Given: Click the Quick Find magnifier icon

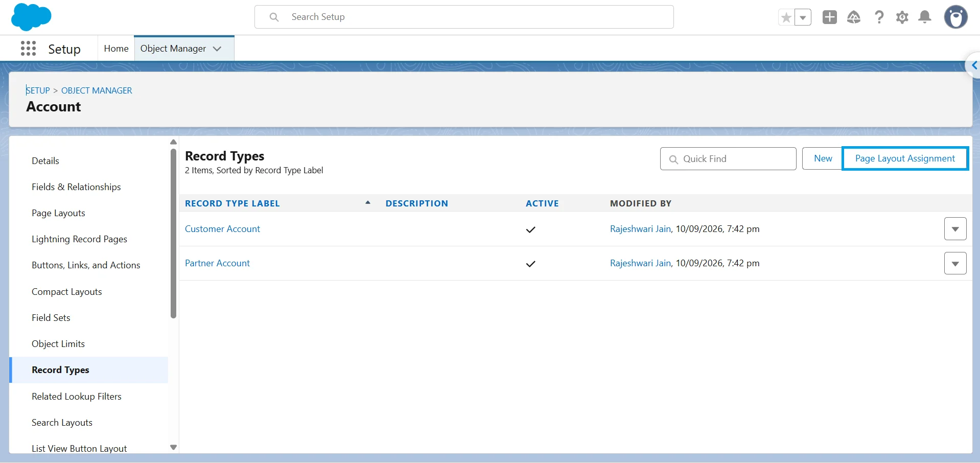Looking at the screenshot, I should click(673, 159).
